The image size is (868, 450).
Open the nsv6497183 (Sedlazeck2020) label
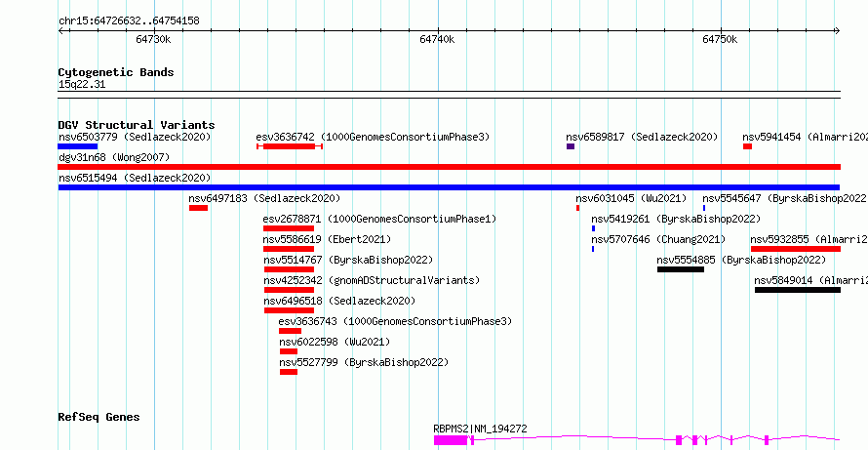pos(264,198)
